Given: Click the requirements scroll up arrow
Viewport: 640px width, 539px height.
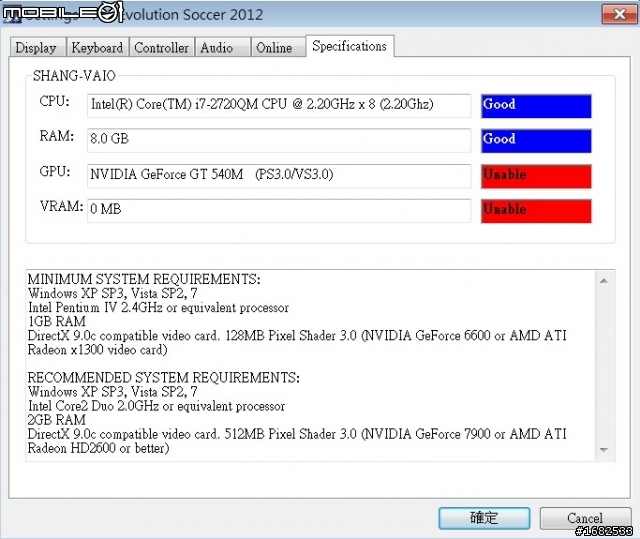Looking at the screenshot, I should 604,281.
